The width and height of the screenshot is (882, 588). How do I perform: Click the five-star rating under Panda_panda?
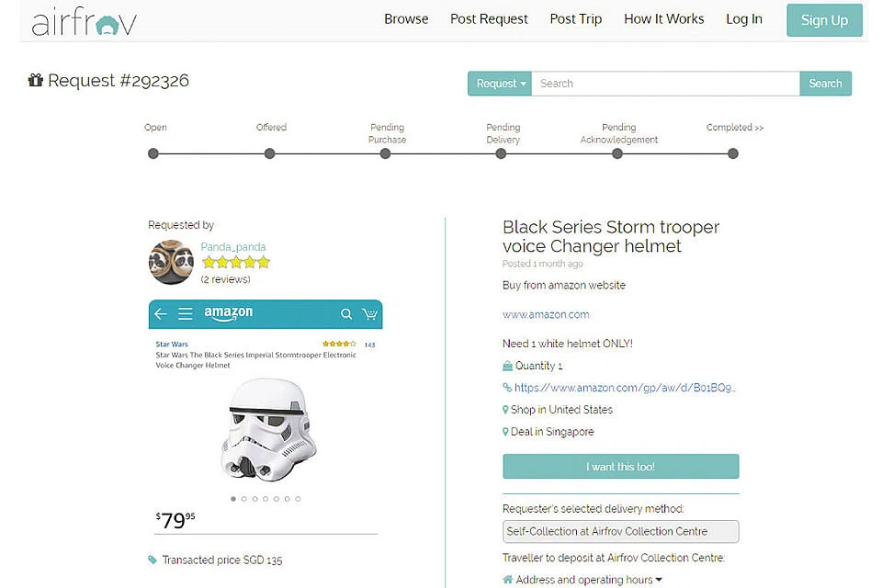[236, 263]
